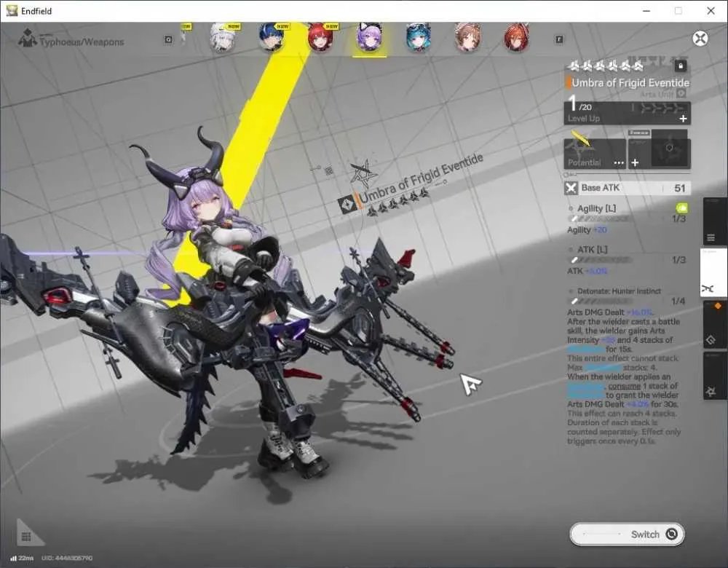This screenshot has width=728, height=568.
Task: Click the Detonate: Hunter Instinct skill title
Action: [619, 291]
